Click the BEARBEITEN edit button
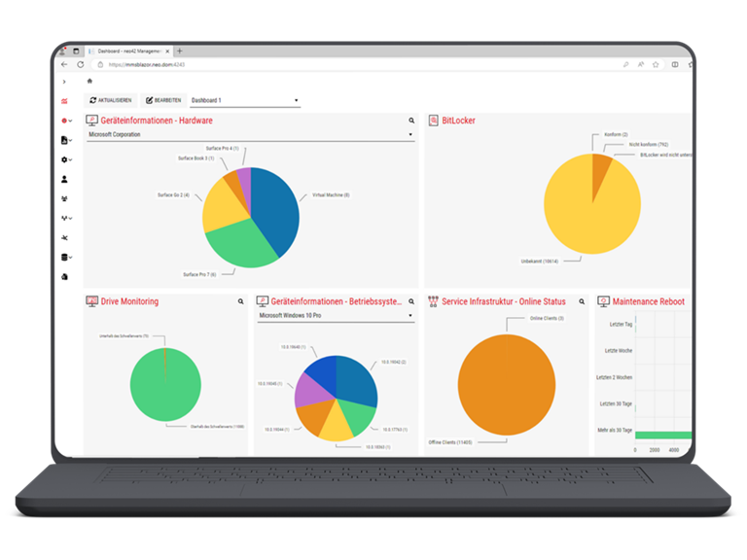This screenshot has height=560, width=747. [x=163, y=100]
